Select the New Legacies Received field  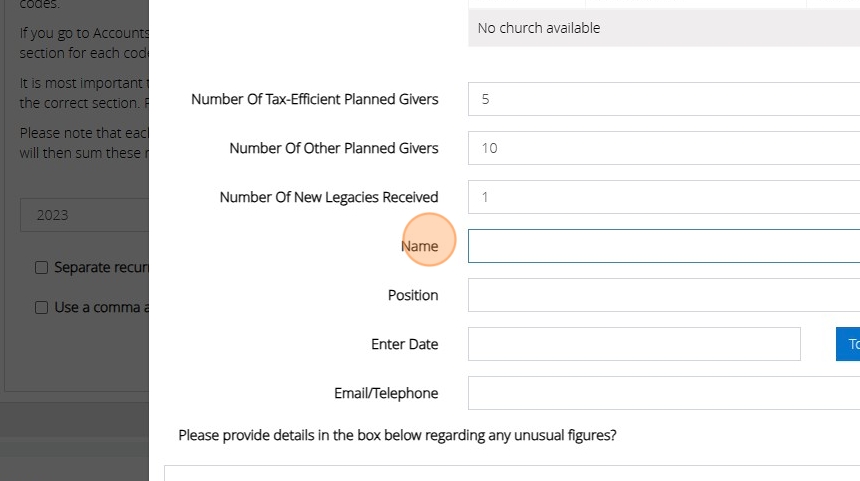[663, 197]
